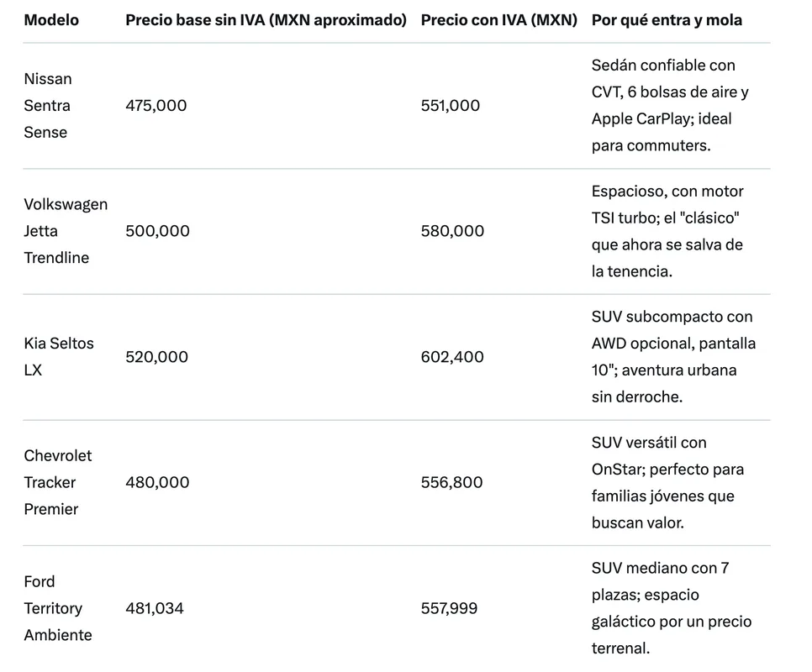Click the 557,999 price with IVA
Screen dimensions: 812x672
click(449, 608)
